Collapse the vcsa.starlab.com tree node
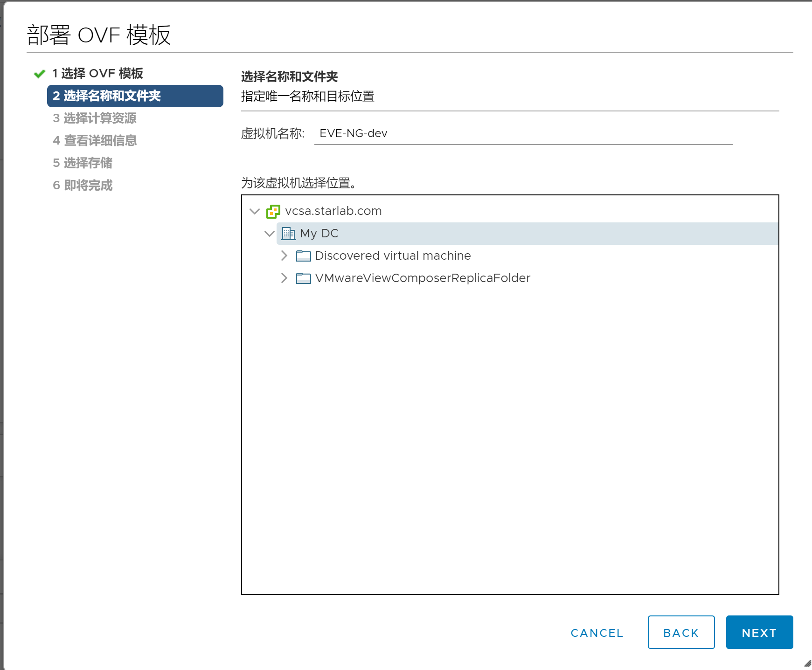Screen dimensions: 812x670 (255, 211)
